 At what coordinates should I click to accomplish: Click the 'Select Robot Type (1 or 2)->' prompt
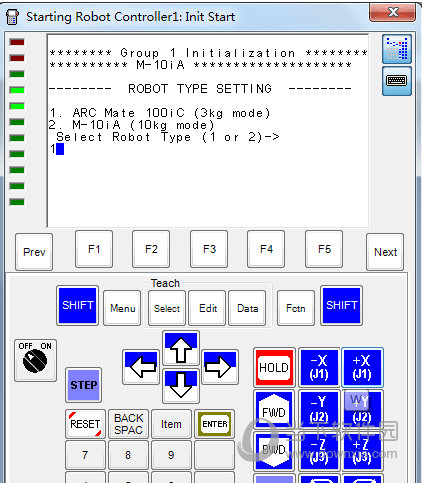coord(168,137)
